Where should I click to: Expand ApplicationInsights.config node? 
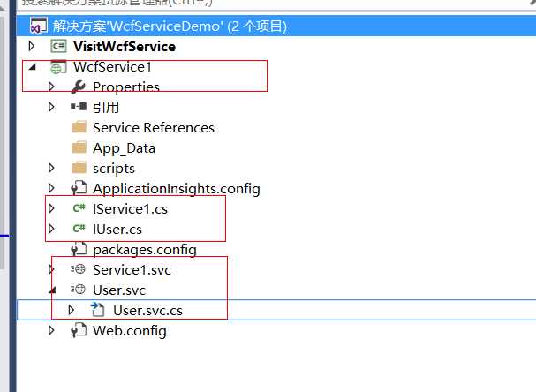(51, 188)
